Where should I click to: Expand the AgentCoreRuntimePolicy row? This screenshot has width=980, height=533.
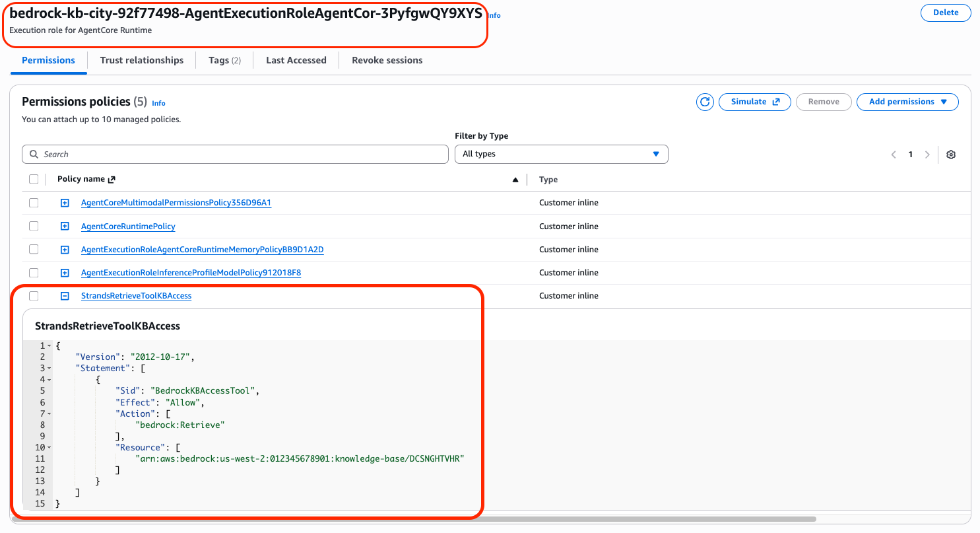click(x=65, y=227)
